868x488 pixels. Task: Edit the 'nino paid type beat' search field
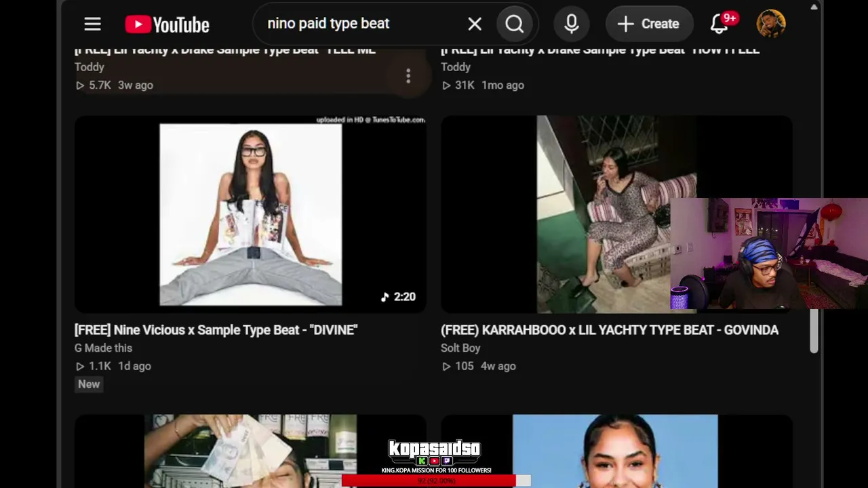363,24
